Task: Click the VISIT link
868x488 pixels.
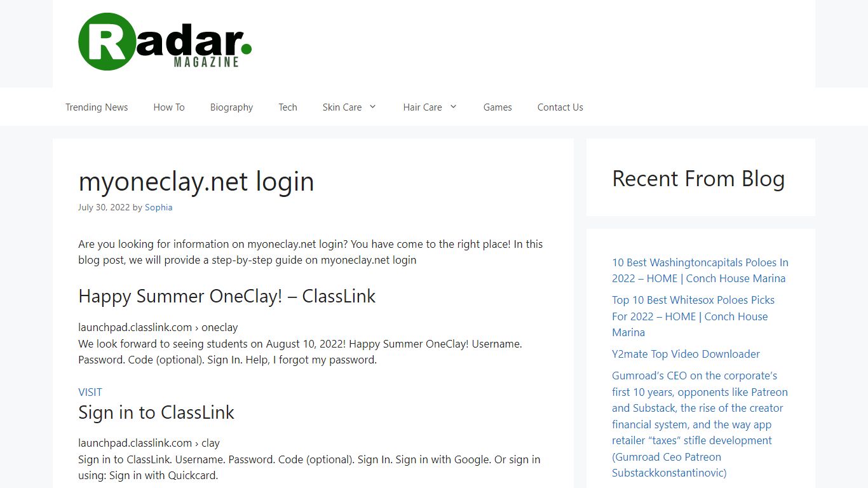Action: (90, 392)
